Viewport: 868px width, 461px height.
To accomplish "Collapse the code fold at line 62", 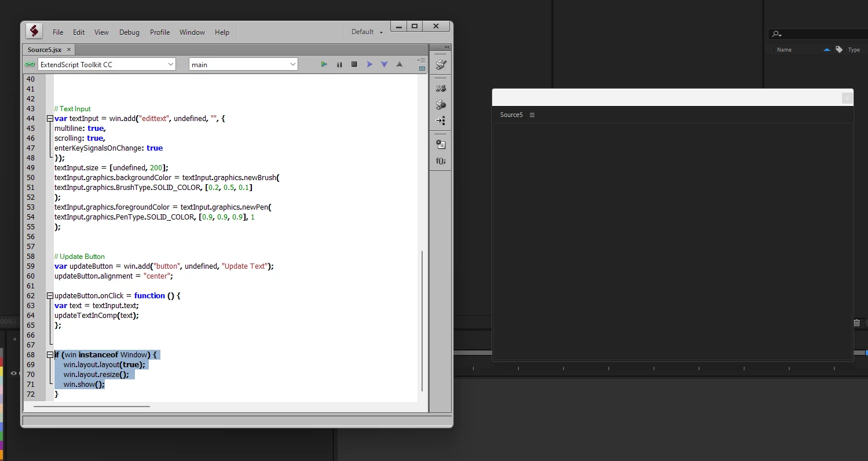I will (x=50, y=295).
